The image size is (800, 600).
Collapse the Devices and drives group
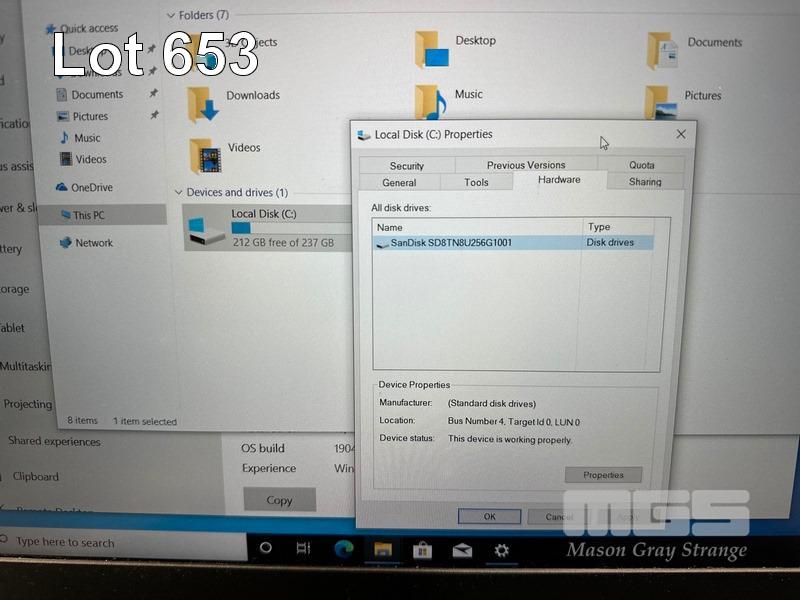[178, 192]
